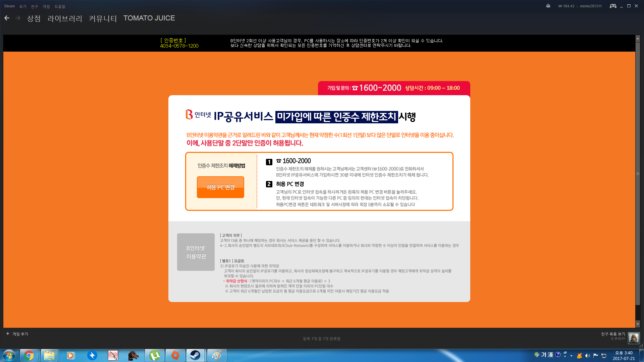Screen dimensions: 644x362
Task: Open Paint from the taskbar
Action: coord(217,355)
